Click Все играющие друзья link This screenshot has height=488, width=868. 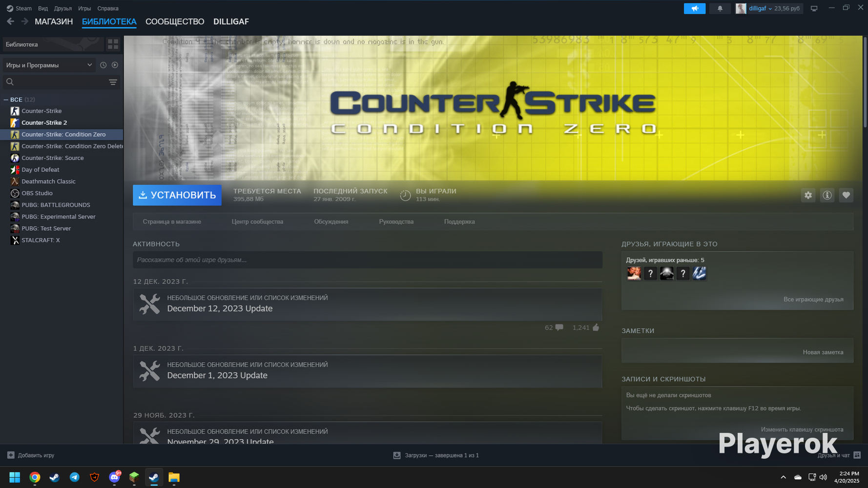[813, 299]
